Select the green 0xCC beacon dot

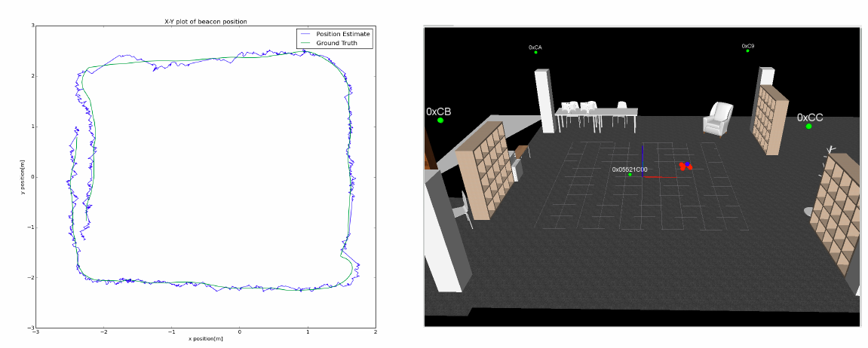point(808,127)
